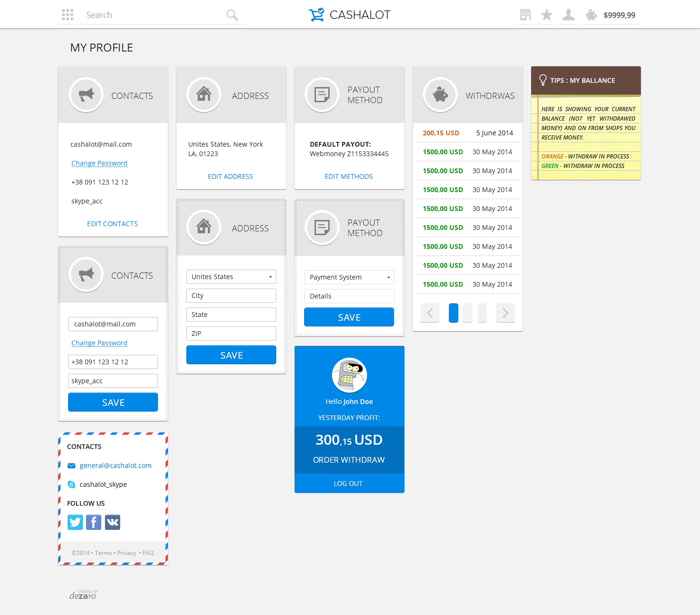
Task: Click the Cashalot shopping cart logo
Action: tap(316, 15)
